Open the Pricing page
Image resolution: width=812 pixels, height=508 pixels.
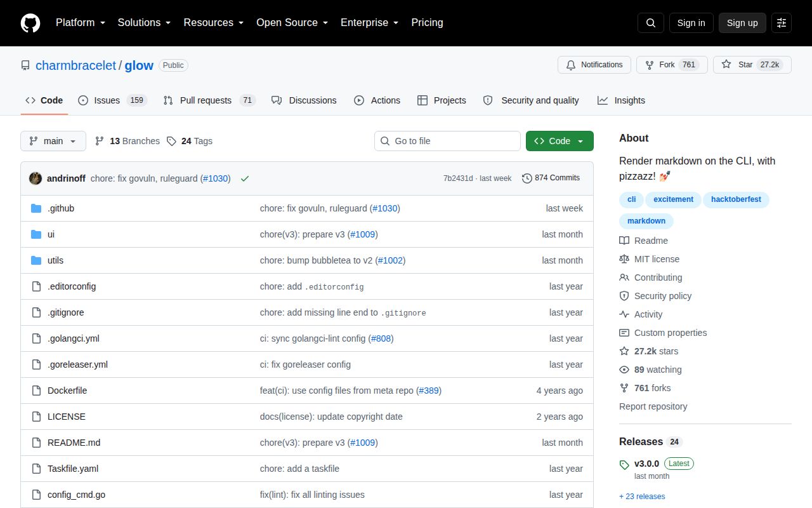point(427,23)
